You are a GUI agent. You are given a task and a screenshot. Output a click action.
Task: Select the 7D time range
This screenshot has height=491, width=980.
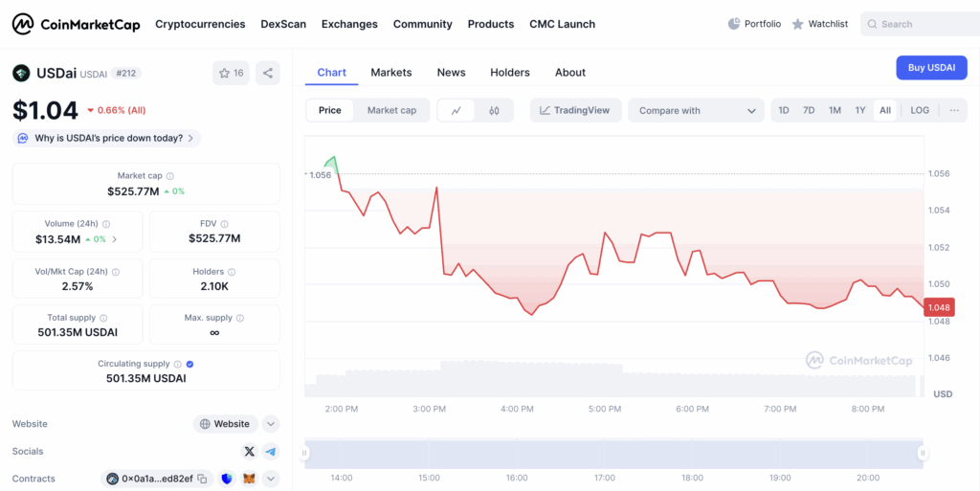(809, 110)
